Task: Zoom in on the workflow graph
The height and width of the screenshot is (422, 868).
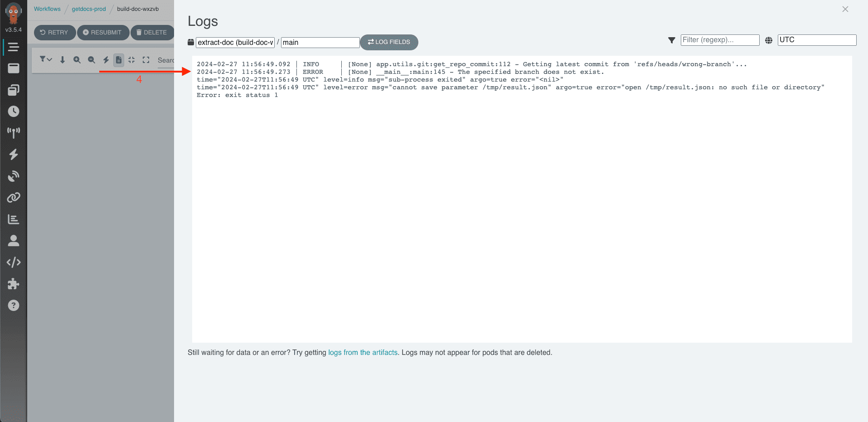Action: [77, 60]
